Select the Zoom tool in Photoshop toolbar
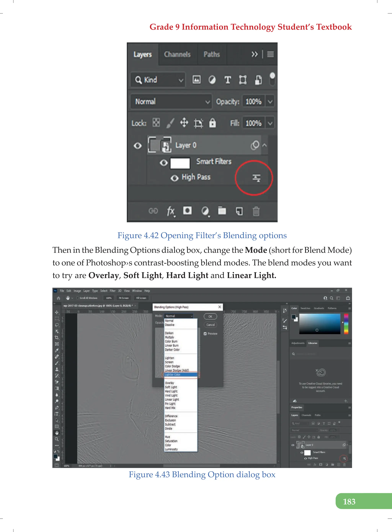392x532 pixels. point(57,439)
